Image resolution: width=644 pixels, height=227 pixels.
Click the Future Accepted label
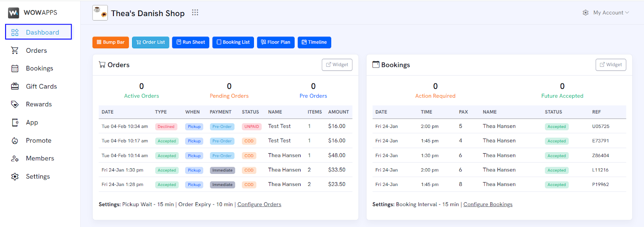[x=562, y=96]
